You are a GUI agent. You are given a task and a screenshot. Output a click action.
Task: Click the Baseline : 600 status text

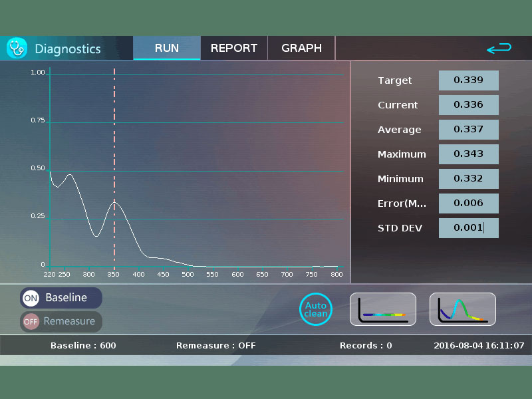83,345
